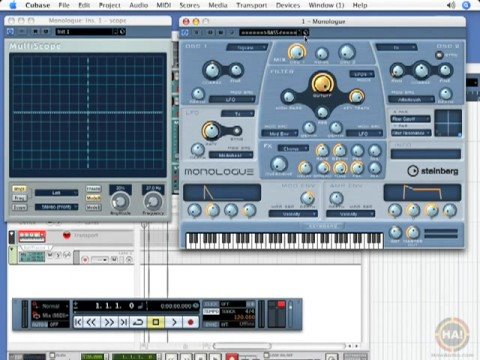The image size is (480, 360).
Task: Click the MultiScope preset name field
Action: coord(84,32)
